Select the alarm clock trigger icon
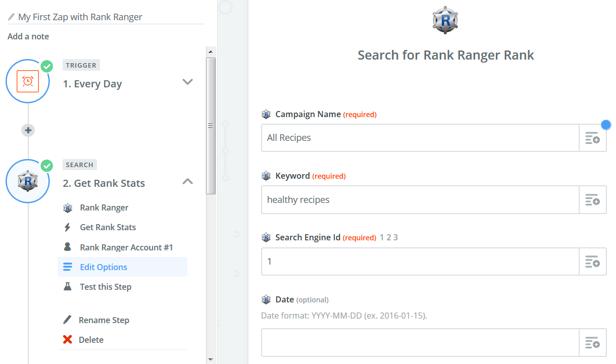The height and width of the screenshot is (364, 616). (x=28, y=81)
